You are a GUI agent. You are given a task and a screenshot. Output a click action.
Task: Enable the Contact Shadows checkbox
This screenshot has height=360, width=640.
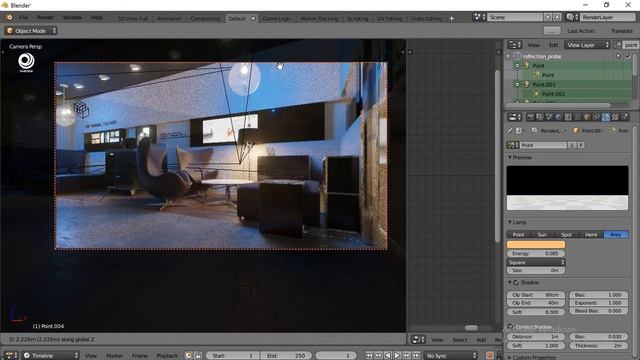pos(511,327)
